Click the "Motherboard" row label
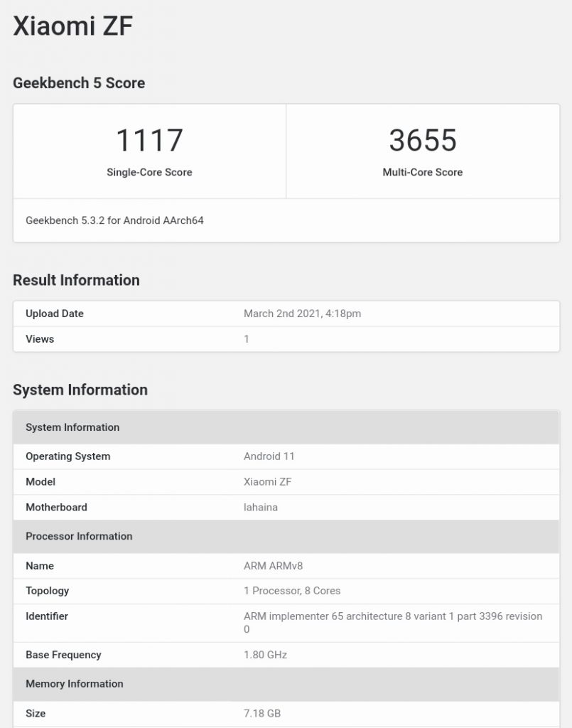The height and width of the screenshot is (728, 572). click(x=57, y=508)
